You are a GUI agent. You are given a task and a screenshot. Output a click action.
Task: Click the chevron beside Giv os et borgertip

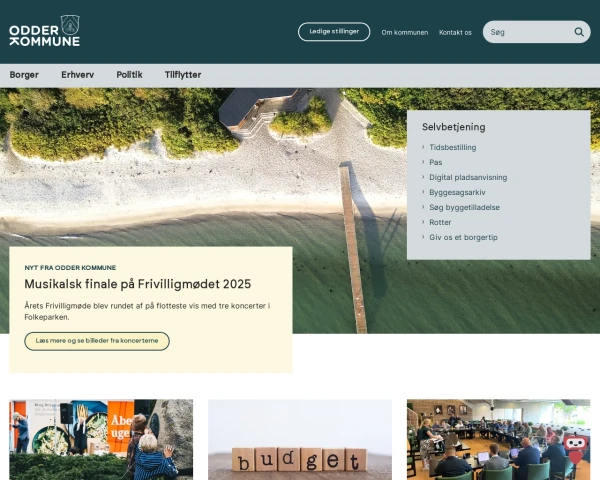coord(423,237)
